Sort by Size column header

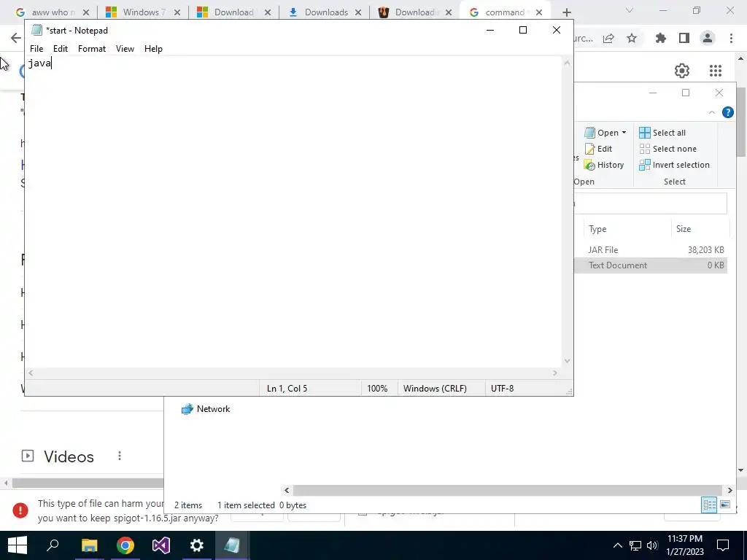coord(700,229)
